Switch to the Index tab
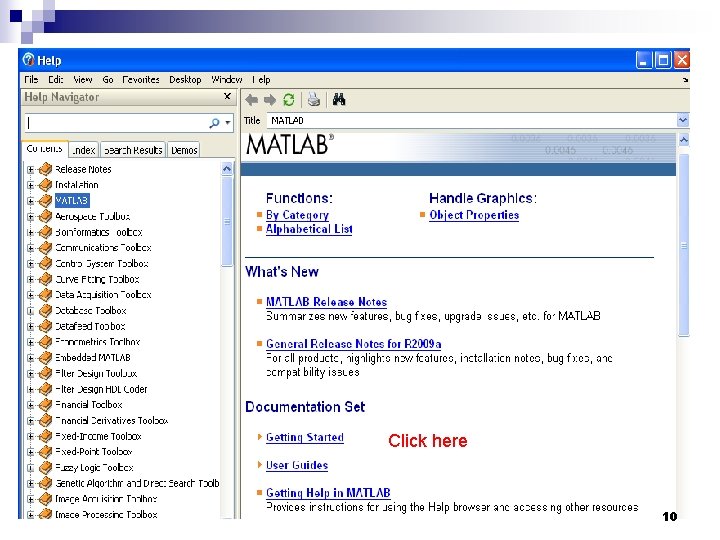The height and width of the screenshot is (540, 720). point(84,150)
